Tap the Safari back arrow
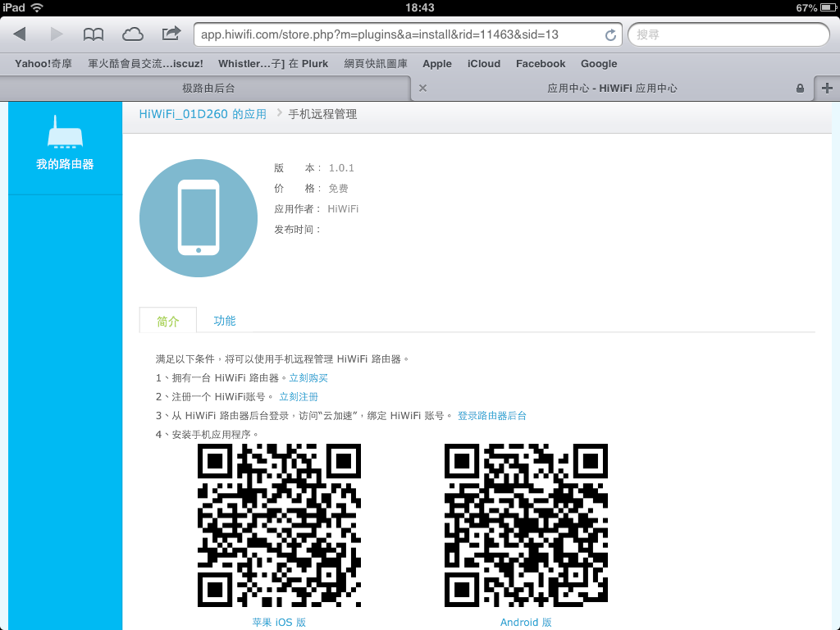 point(20,34)
